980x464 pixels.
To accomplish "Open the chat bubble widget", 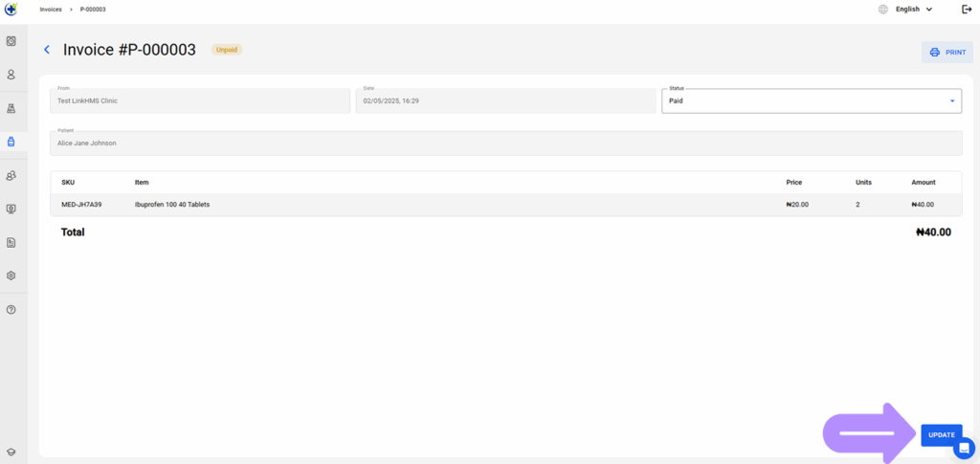I will 964,448.
